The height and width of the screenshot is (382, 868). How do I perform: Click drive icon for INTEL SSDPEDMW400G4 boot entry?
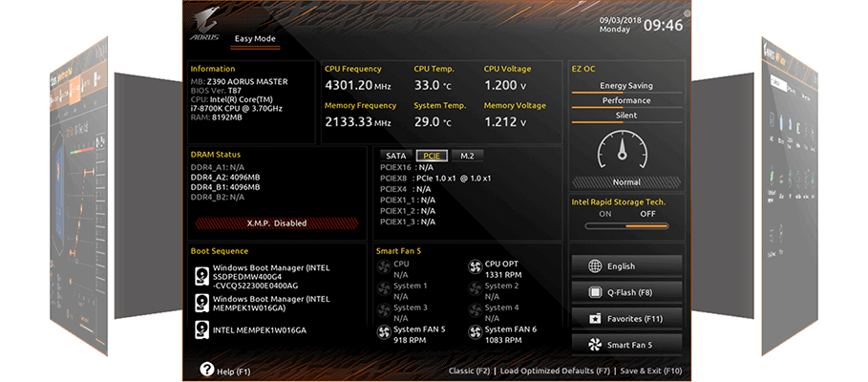tap(201, 276)
